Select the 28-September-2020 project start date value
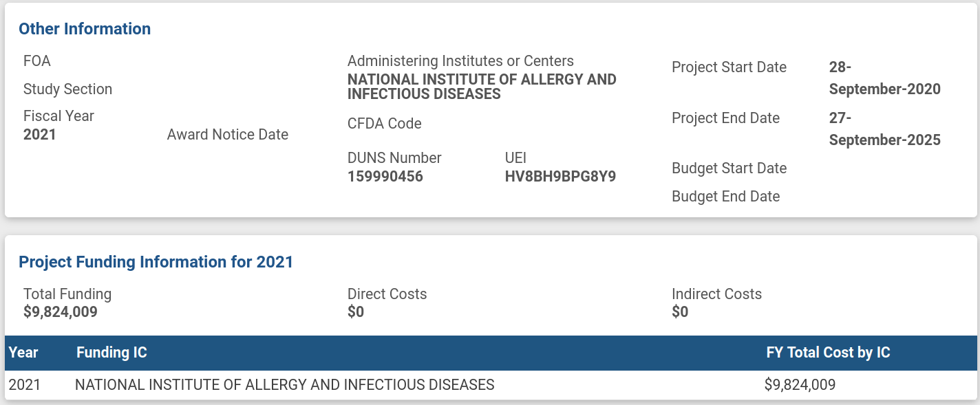The width and height of the screenshot is (980, 405). click(x=884, y=78)
